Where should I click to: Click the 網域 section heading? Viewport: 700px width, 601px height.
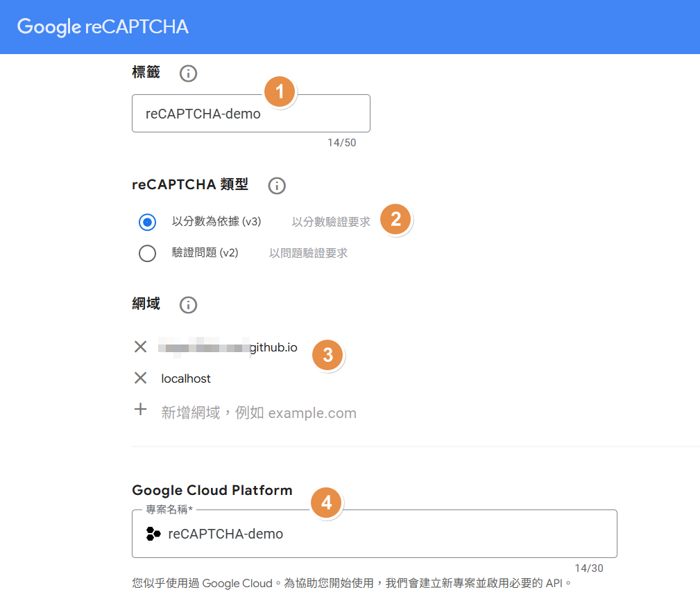tap(146, 304)
